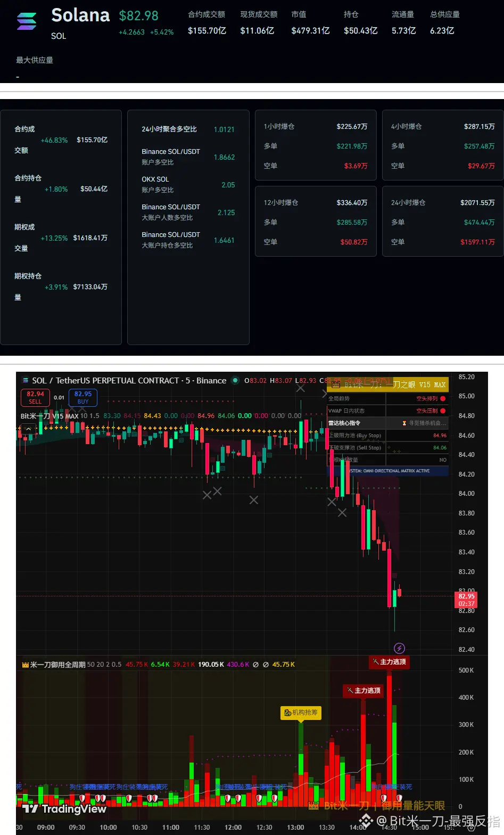Click the 市值 $479.31亿 stat
The width and height of the screenshot is (504, 835).
pos(310,23)
